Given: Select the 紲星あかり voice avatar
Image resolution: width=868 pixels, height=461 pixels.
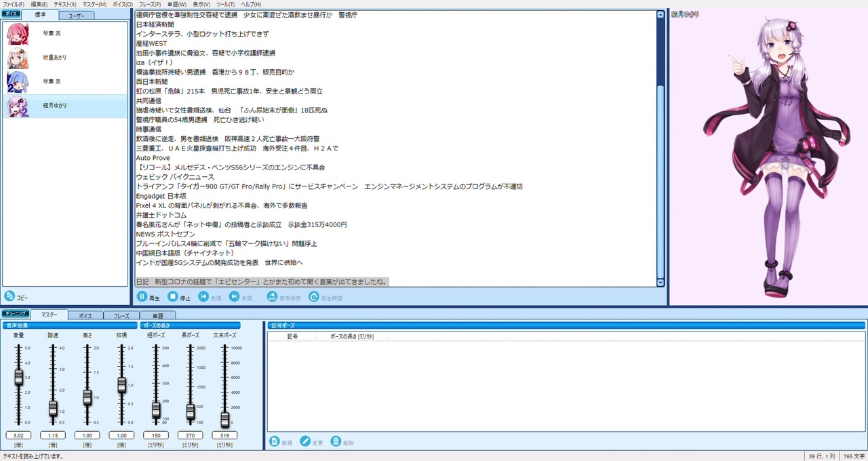Looking at the screenshot, I should [x=18, y=58].
